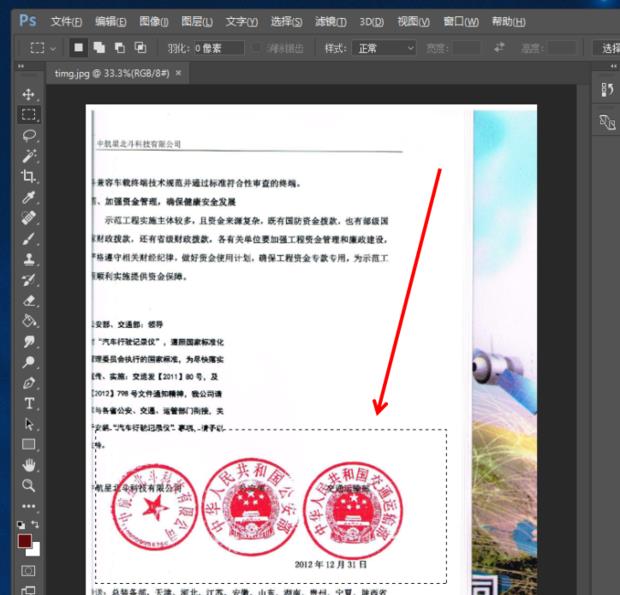Screen dimensions: 620x595
Task: Select the Clone Stamp tool
Action: coord(29,259)
